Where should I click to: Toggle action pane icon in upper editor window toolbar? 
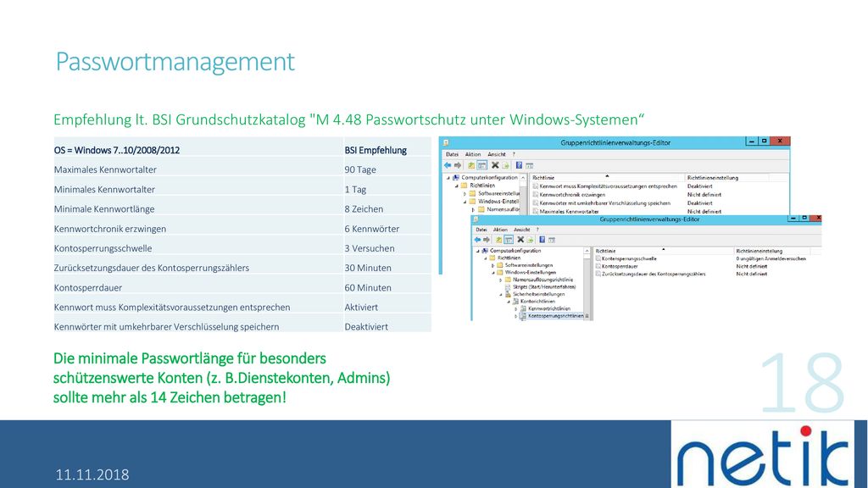[x=529, y=165]
